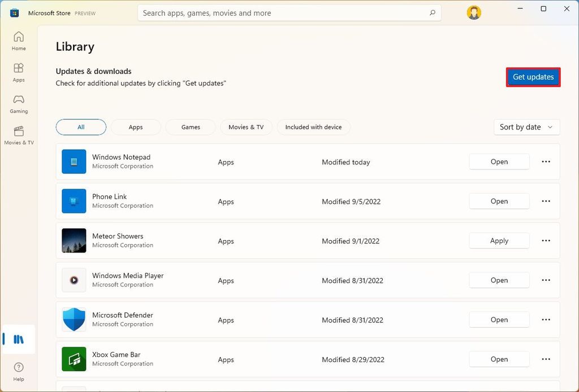The image size is (579, 392).
Task: Open the Help icon in the sidebar
Action: (x=19, y=370)
